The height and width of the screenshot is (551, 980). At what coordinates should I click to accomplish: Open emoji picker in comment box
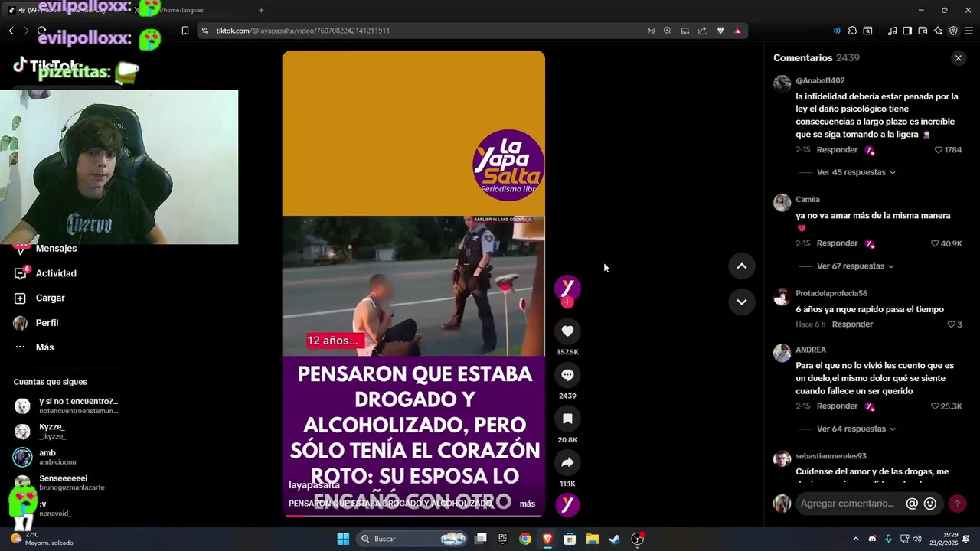pyautogui.click(x=930, y=504)
